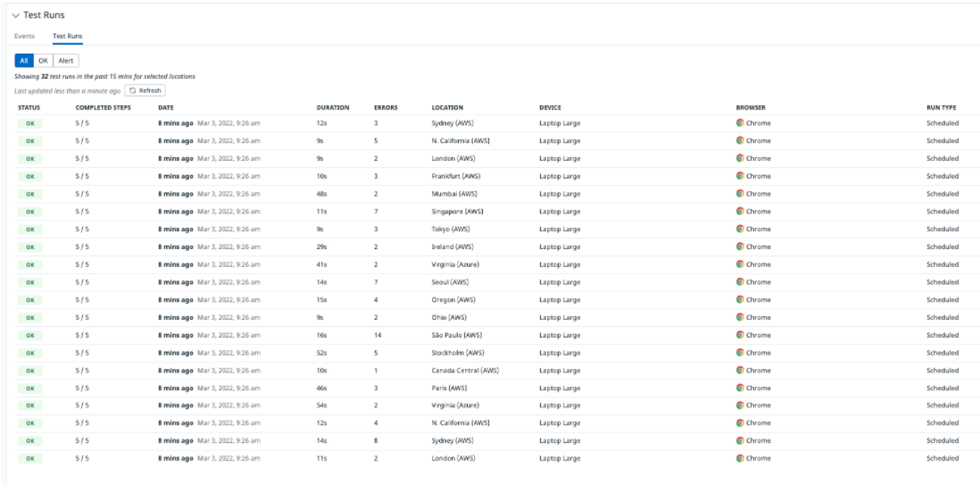Click the Chrome icon in the Singapore row
This screenshot has height=485, width=980.
click(x=740, y=211)
